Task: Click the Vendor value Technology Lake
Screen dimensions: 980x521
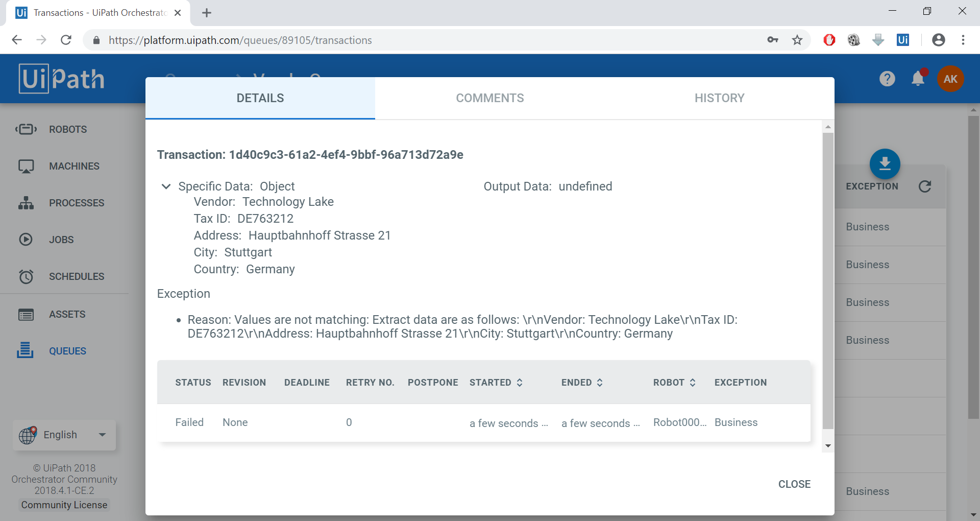Action: tap(288, 202)
